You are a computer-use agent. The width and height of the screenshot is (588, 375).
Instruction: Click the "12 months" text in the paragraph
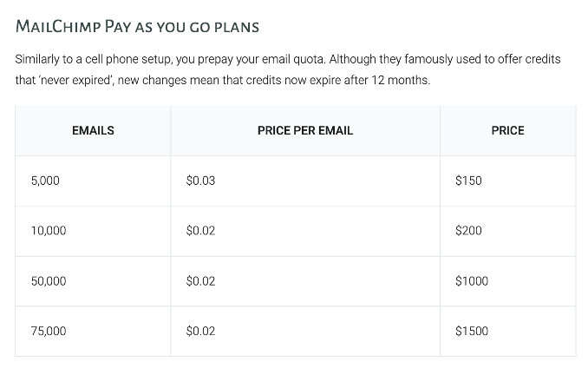(x=399, y=80)
